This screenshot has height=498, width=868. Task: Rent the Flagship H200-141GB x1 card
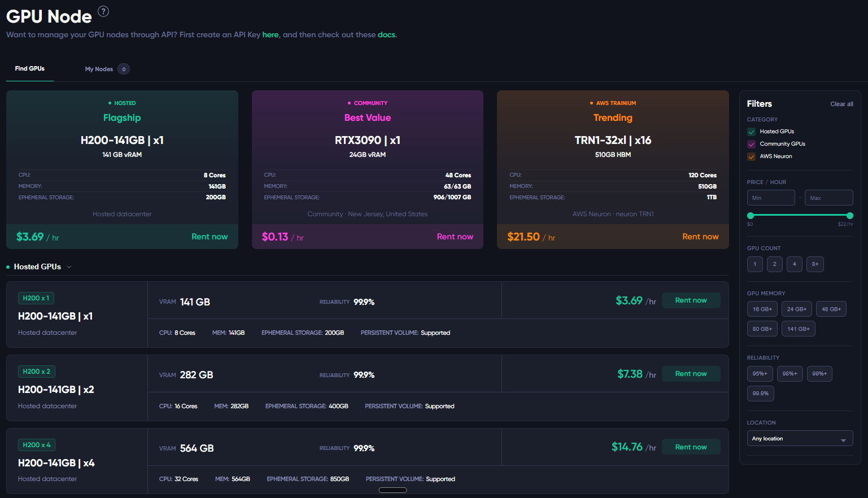click(x=210, y=237)
